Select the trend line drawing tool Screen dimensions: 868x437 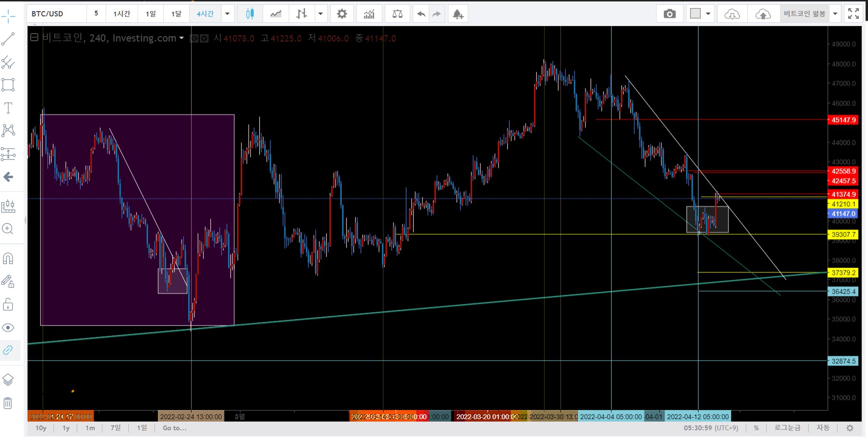(8, 39)
